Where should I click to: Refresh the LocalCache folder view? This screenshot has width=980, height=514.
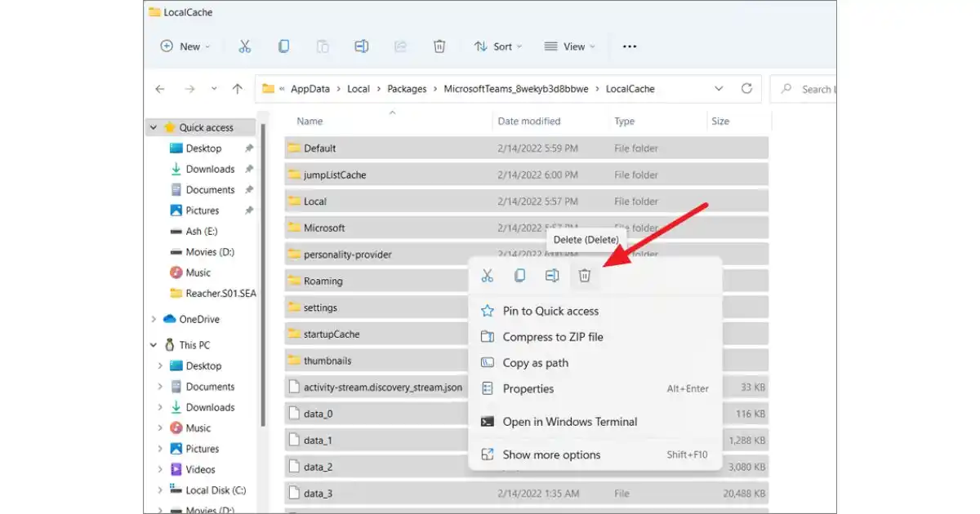pos(746,89)
